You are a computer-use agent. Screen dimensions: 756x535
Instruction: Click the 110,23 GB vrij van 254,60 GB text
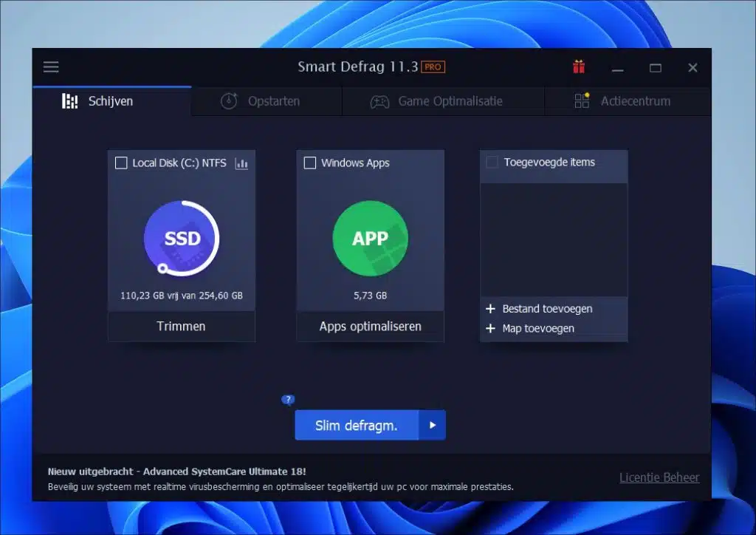click(x=182, y=296)
